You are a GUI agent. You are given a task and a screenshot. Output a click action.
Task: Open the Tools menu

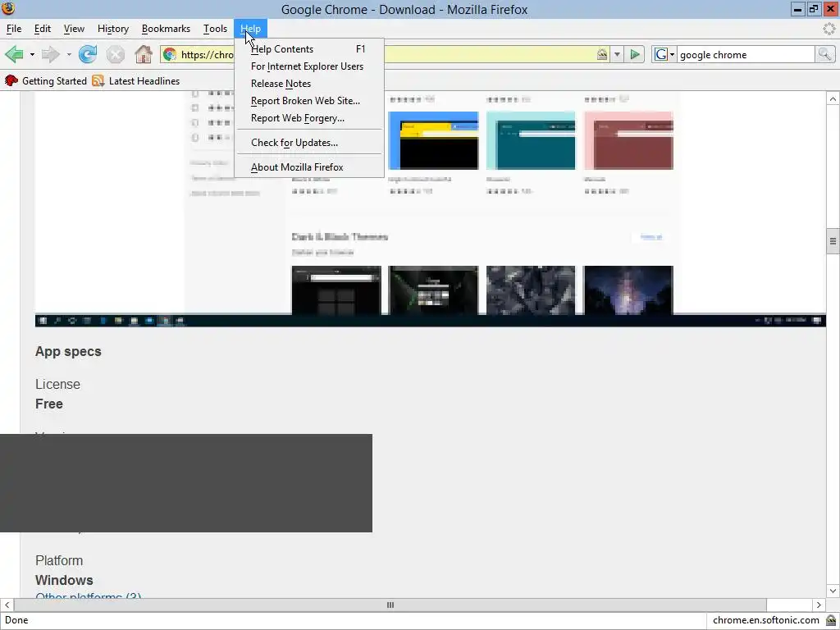click(215, 29)
